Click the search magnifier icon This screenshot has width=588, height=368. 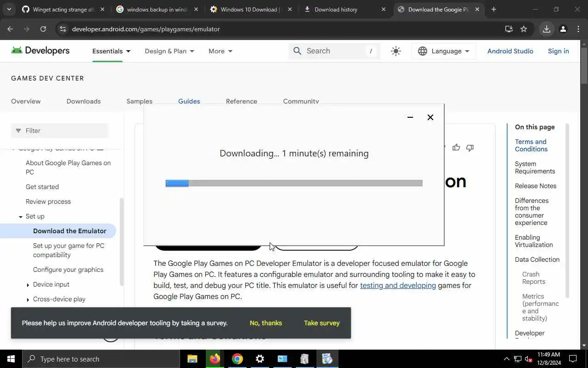coord(297,51)
